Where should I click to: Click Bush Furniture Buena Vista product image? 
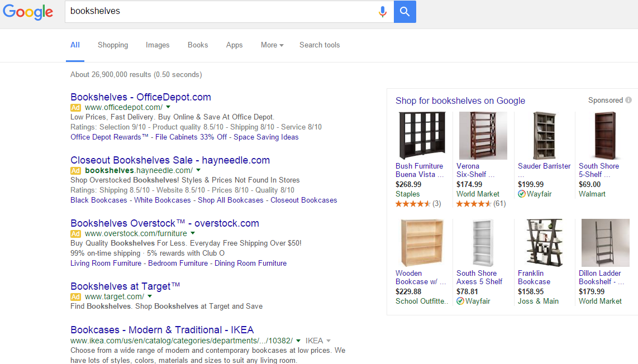pyautogui.click(x=422, y=136)
